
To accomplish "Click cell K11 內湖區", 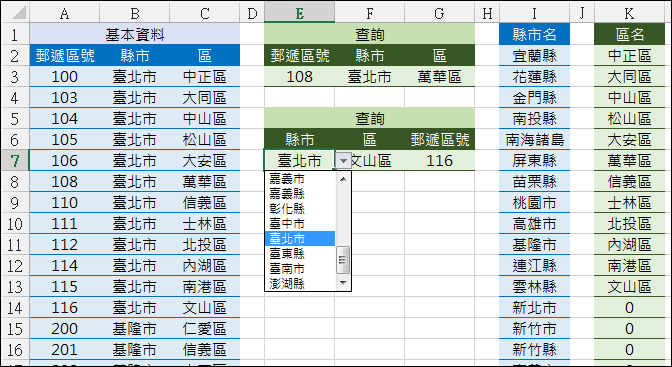I will click(x=629, y=244).
